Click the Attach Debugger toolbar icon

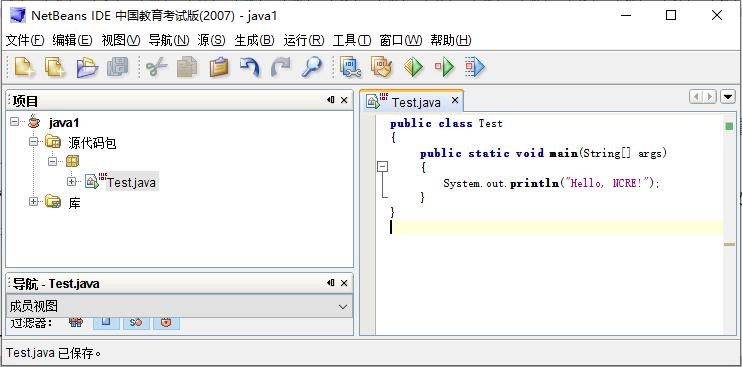click(x=475, y=67)
